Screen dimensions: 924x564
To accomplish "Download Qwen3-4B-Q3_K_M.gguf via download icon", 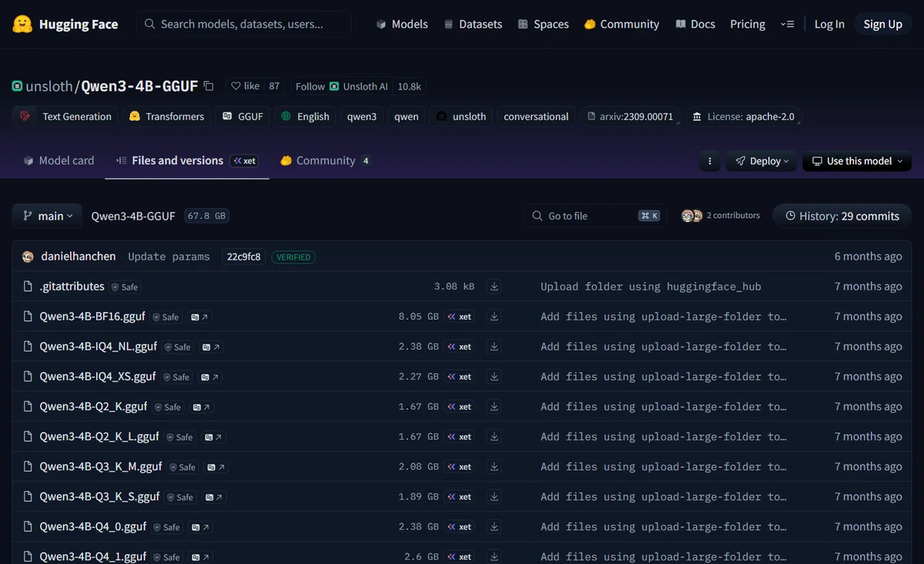I will click(494, 467).
